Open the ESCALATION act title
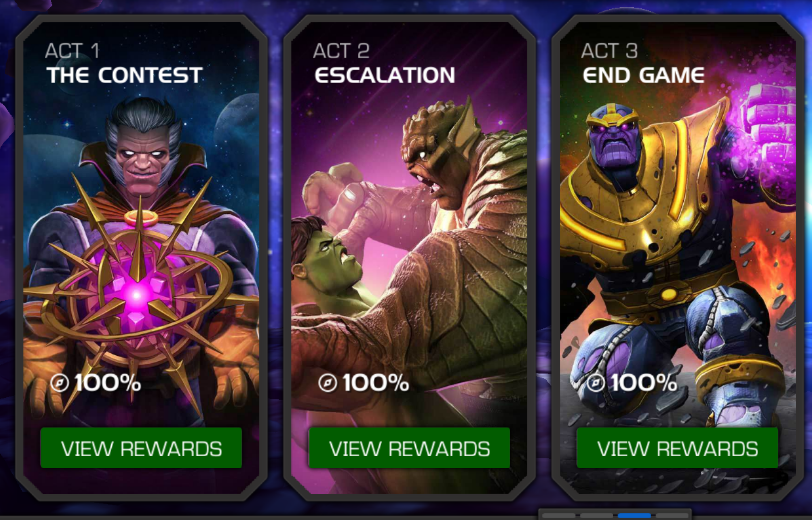 (x=384, y=76)
